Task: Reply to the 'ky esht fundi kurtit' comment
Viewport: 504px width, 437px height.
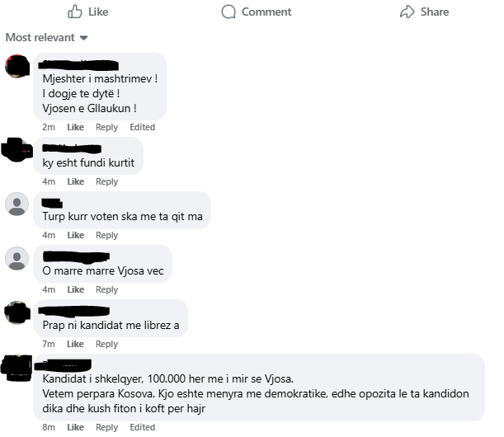Action: coord(106,181)
